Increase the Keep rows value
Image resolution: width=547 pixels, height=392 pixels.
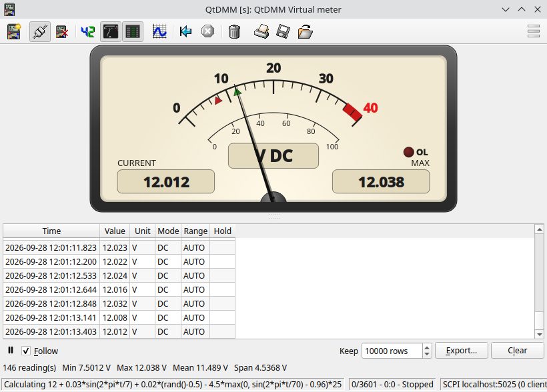[427, 348]
